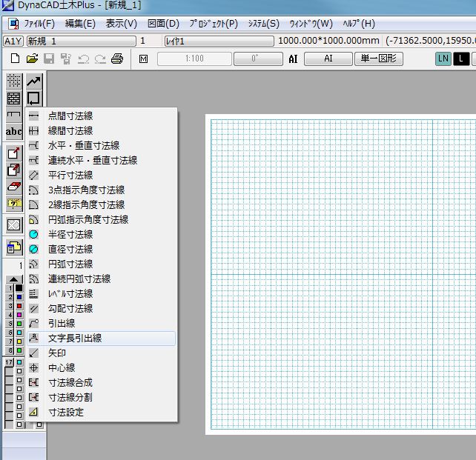
Task: Click the crossed box tool icon
Action: (x=13, y=225)
